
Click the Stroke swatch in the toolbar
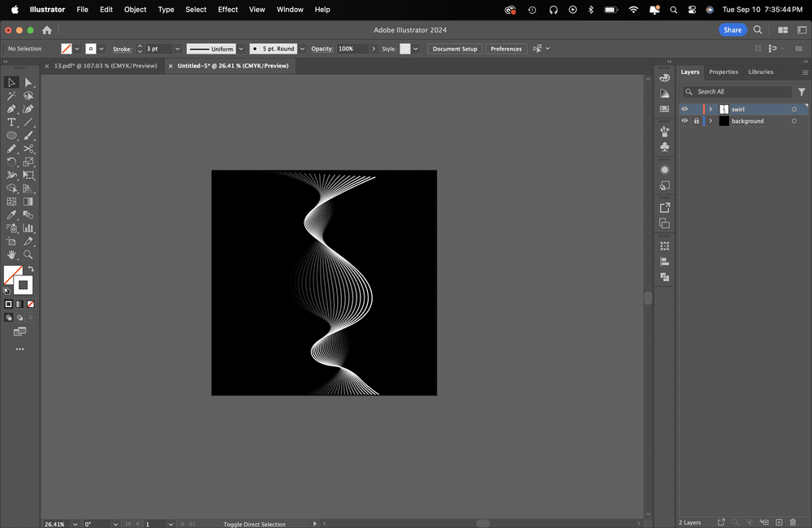tap(24, 285)
